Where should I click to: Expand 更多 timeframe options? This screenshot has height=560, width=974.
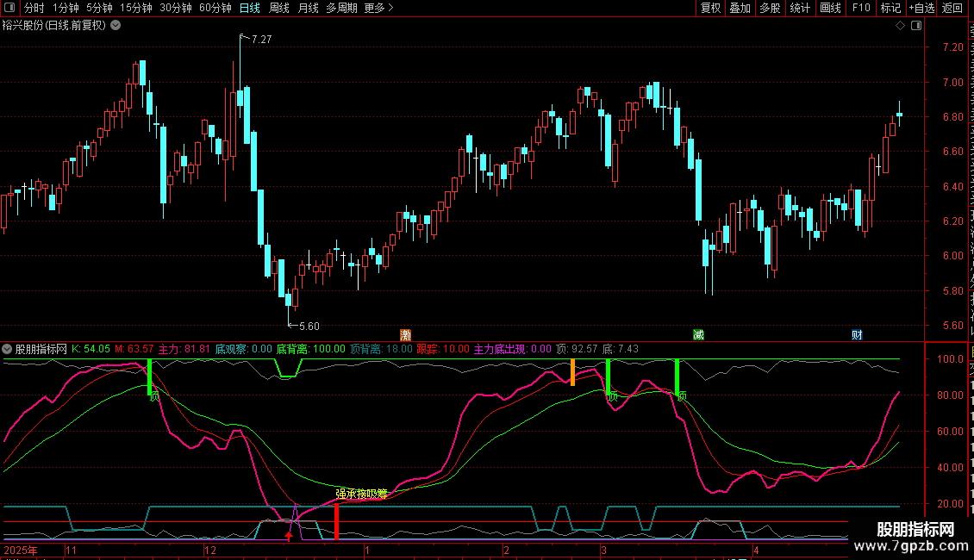(378, 8)
